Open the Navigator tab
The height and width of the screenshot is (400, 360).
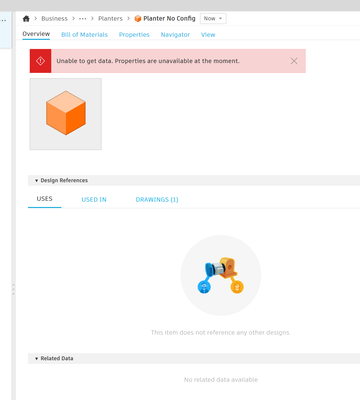pyautogui.click(x=175, y=35)
